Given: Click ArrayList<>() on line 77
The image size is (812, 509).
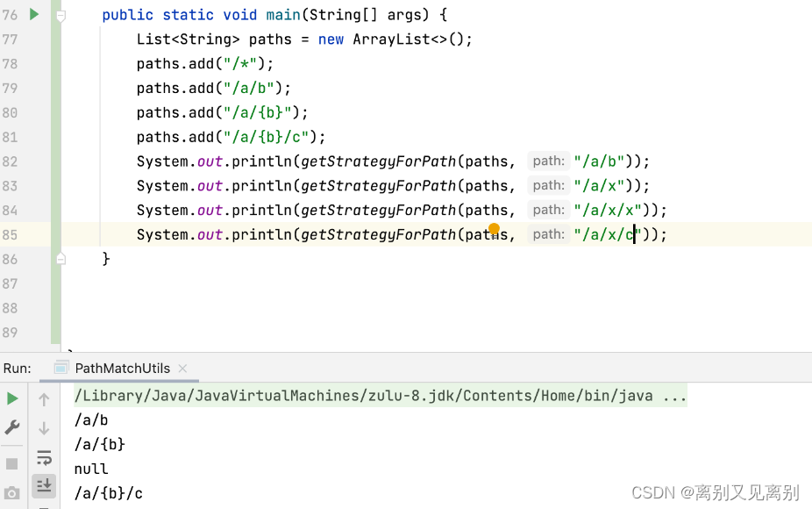Looking at the screenshot, I should click(x=408, y=39).
